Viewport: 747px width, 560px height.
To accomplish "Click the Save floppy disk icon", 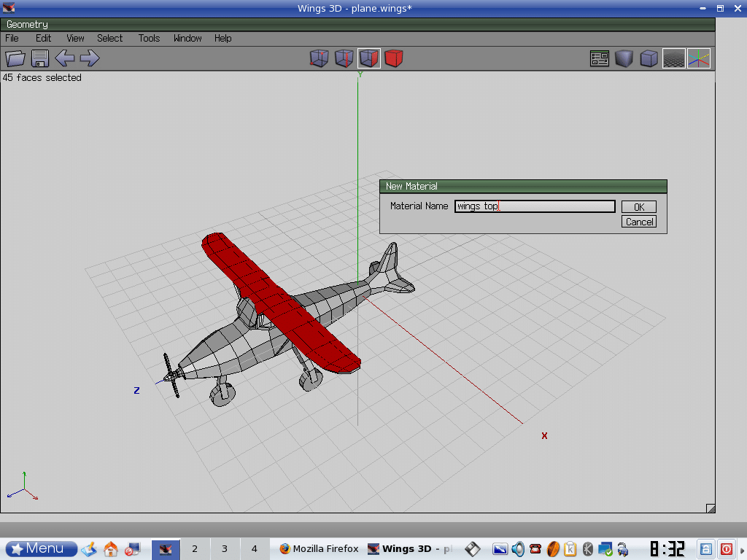I will (40, 58).
